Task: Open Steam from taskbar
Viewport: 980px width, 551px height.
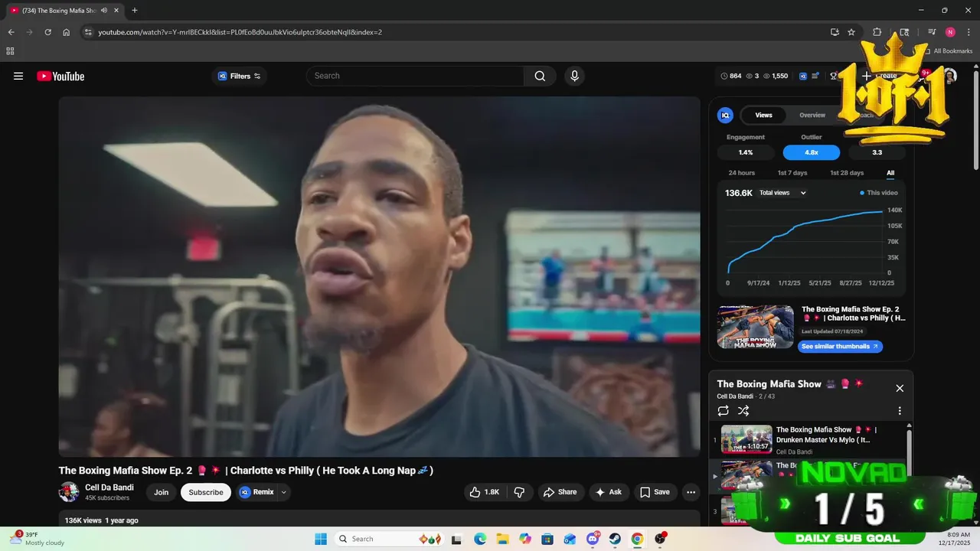Action: tap(615, 539)
